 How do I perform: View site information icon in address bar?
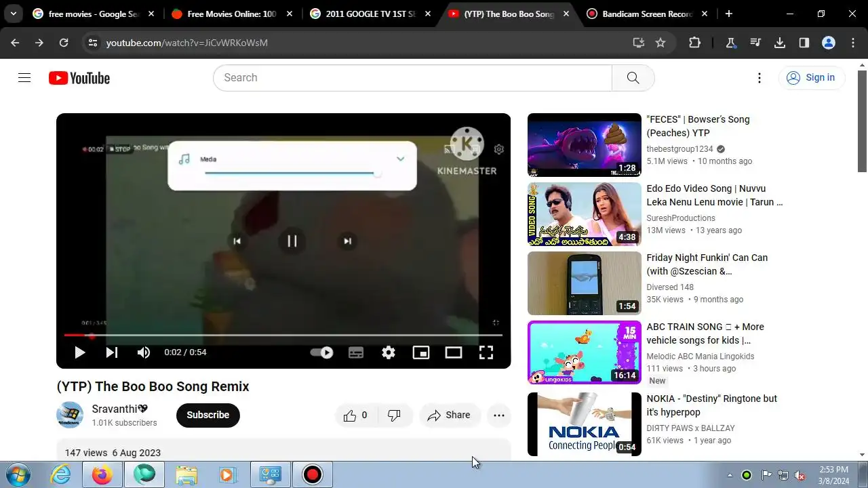coord(94,43)
